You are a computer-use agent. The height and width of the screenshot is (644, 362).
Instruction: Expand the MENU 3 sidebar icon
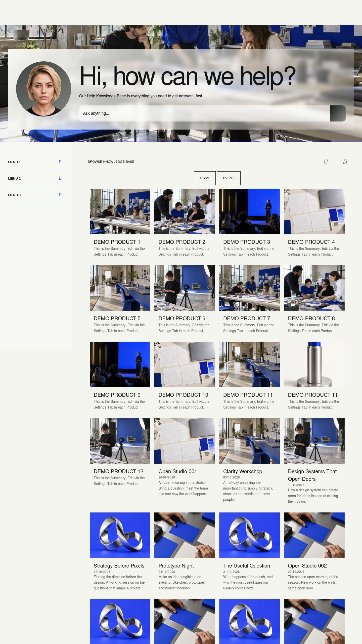60,195
